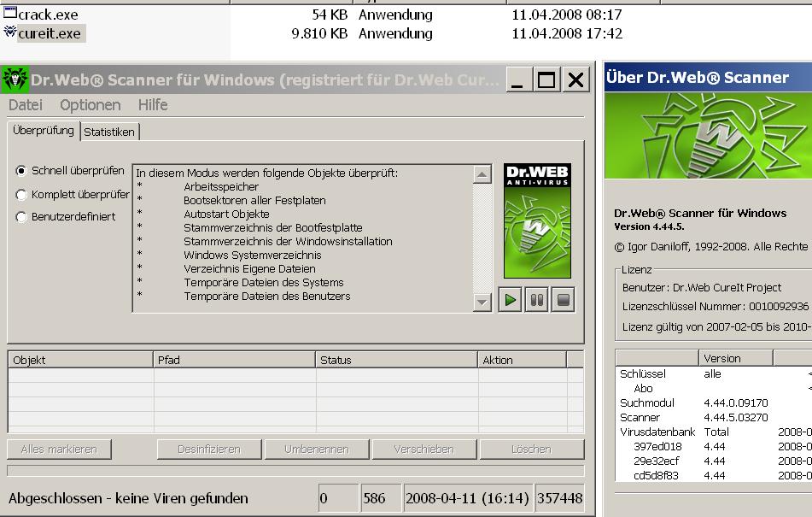Click the progress bar below action buttons
Image resolution: width=812 pixels, height=517 pixels.
295,470
